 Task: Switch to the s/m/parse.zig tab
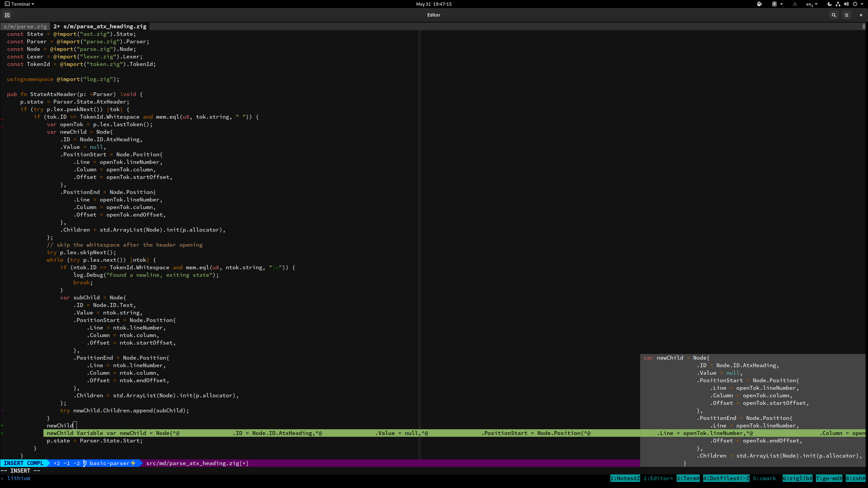pyautogui.click(x=25, y=26)
